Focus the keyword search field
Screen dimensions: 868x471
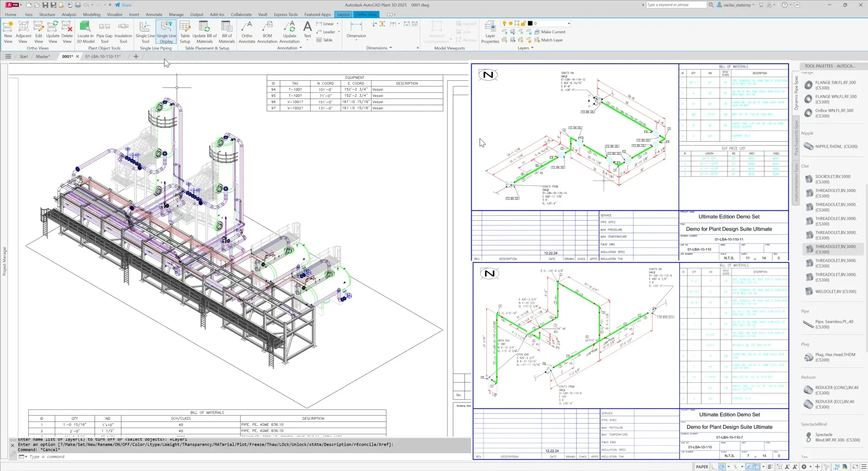click(676, 5)
